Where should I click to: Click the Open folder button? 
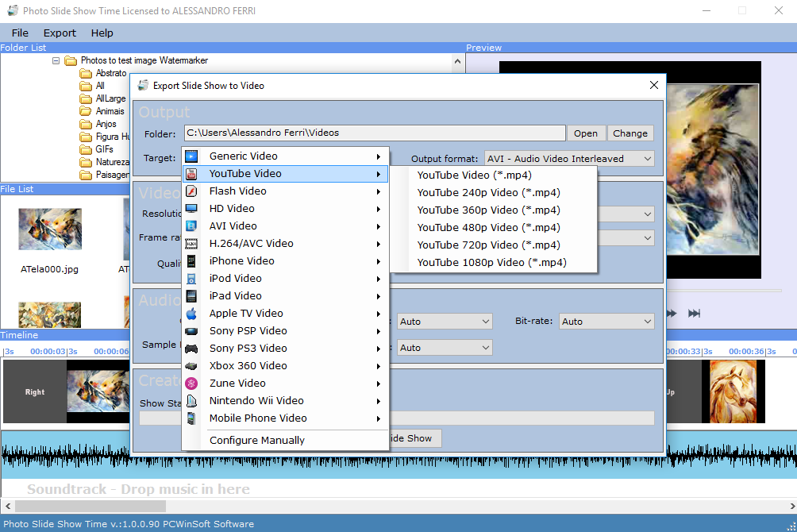coord(586,133)
